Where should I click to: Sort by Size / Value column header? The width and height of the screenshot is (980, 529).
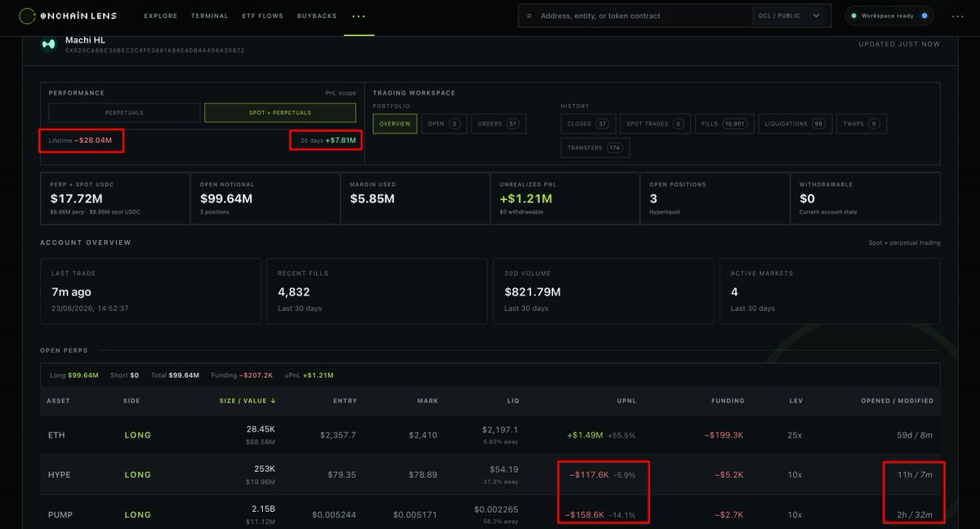(247, 401)
